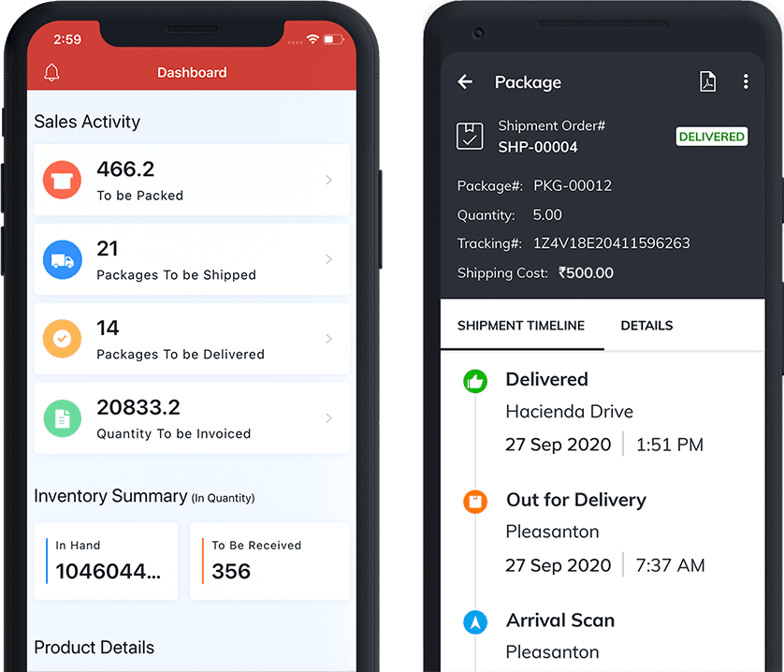Open the PDF export icon
Screen dimensions: 784x672
(x=706, y=81)
